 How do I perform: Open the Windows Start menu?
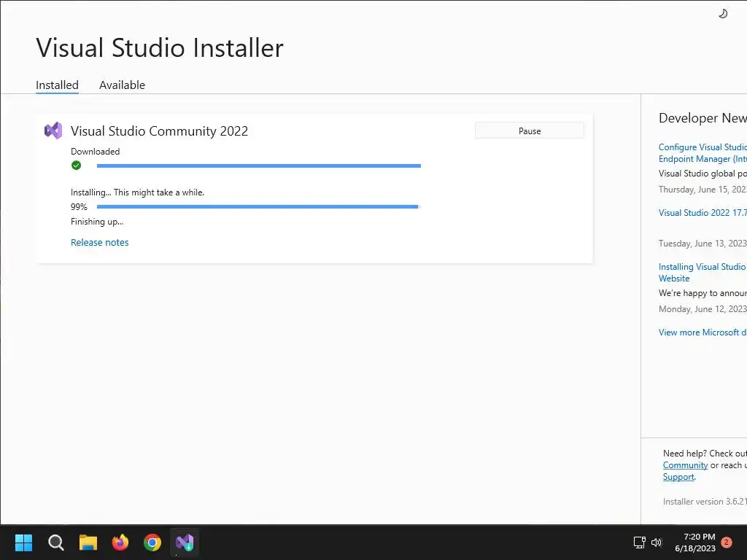(x=24, y=542)
